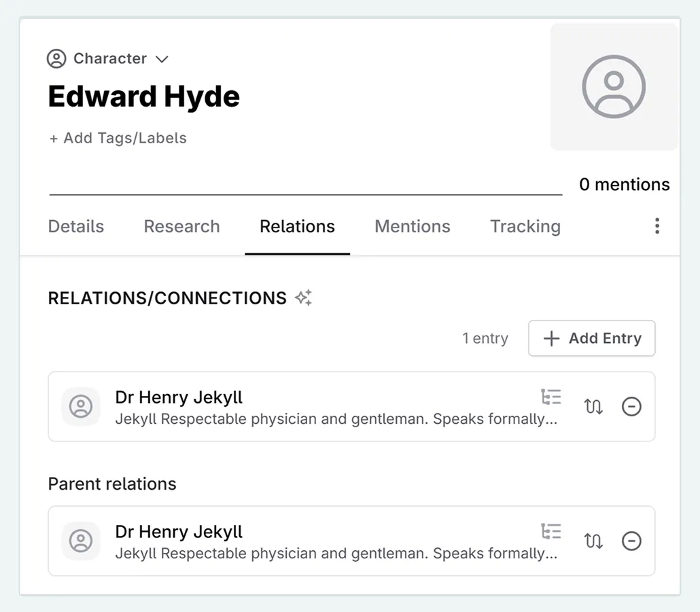The width and height of the screenshot is (700, 612).
Task: Remove first Dr Henry Jekyll relation entry
Action: click(x=631, y=407)
